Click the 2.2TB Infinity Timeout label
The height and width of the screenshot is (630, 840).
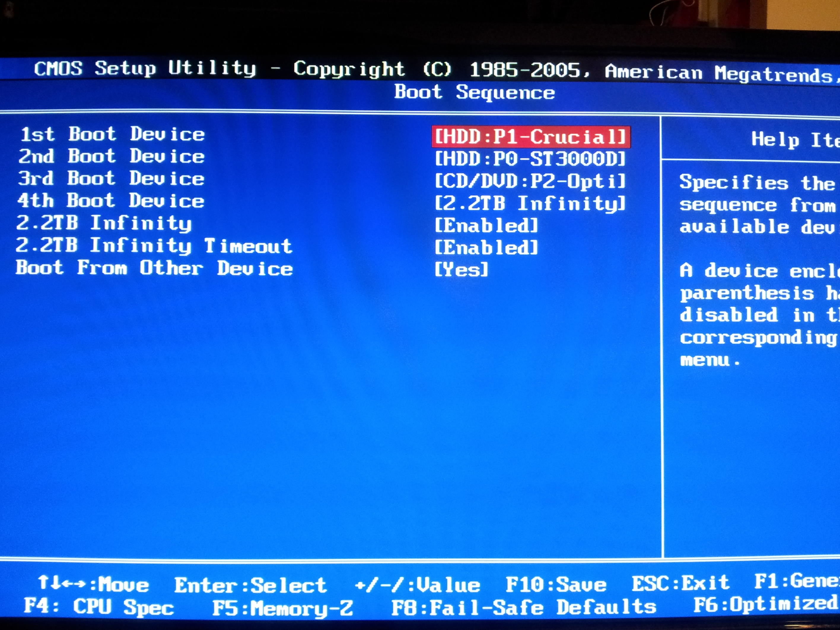pyautogui.click(x=154, y=246)
